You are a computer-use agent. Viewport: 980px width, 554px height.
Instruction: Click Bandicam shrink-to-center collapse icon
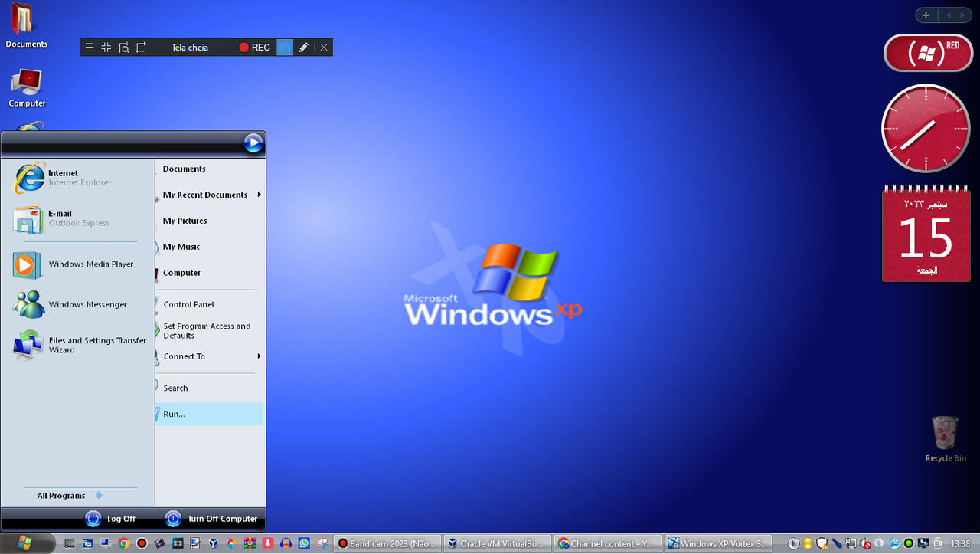tap(106, 48)
